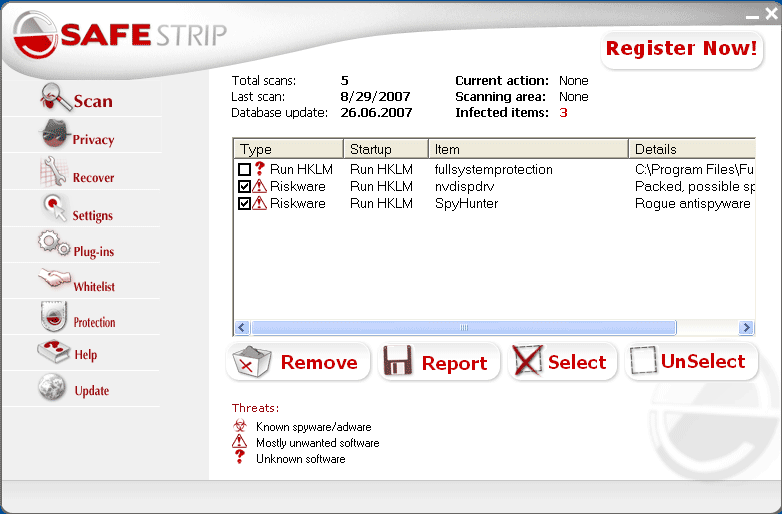
Task: Open the Whitelist section
Action: [94, 287]
